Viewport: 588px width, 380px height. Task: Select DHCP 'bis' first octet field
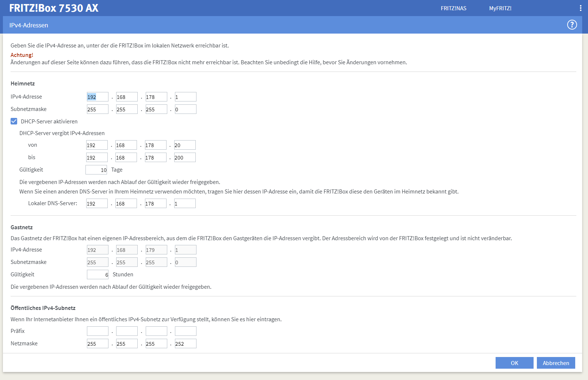[97, 157]
